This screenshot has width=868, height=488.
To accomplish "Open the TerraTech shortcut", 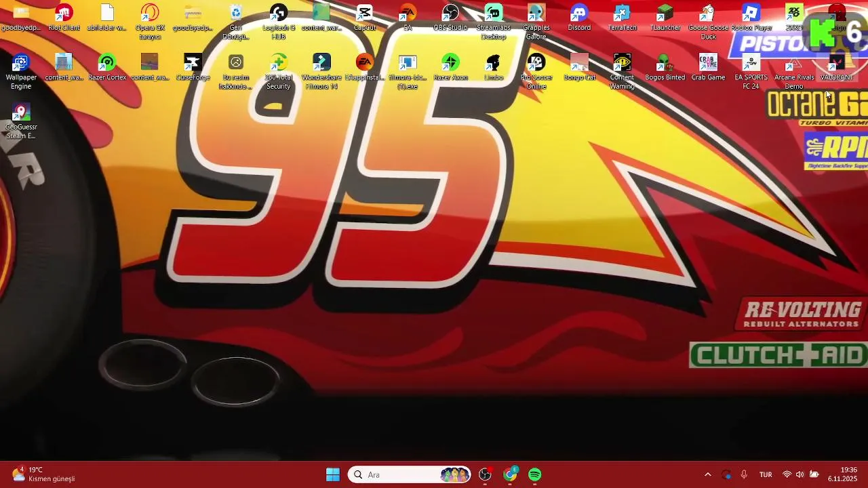I will (x=622, y=18).
